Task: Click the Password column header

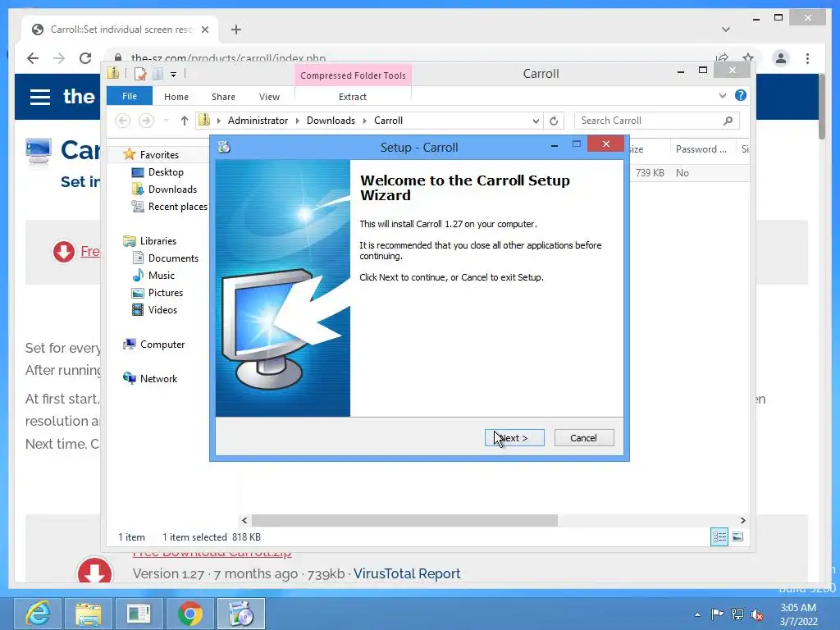Action: point(702,149)
